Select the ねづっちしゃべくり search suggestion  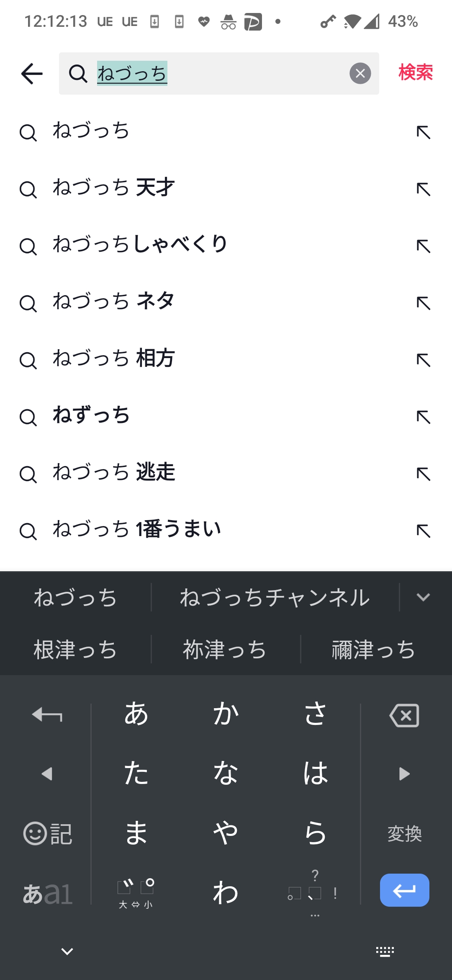(x=140, y=244)
